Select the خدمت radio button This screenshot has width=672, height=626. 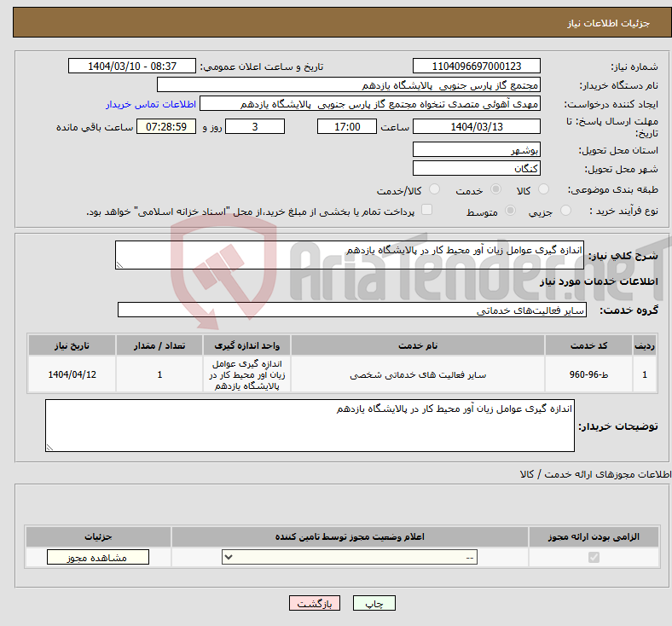(x=495, y=189)
